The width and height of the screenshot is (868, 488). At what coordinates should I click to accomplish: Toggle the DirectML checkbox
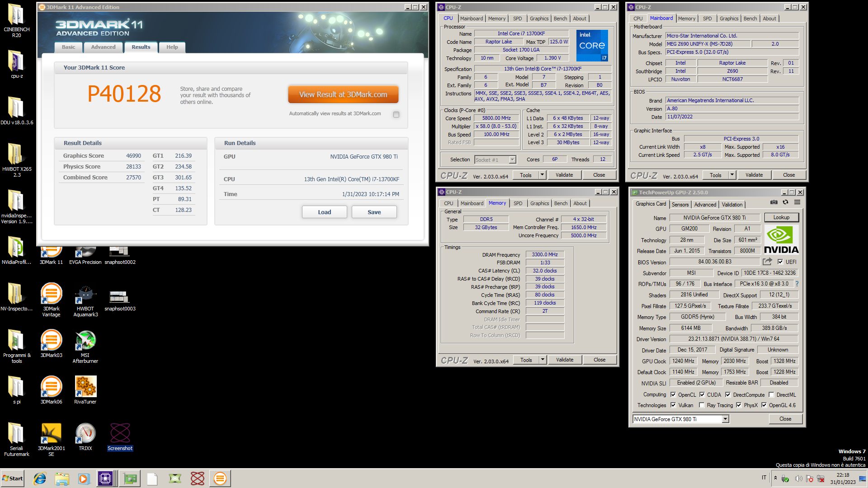click(x=771, y=394)
